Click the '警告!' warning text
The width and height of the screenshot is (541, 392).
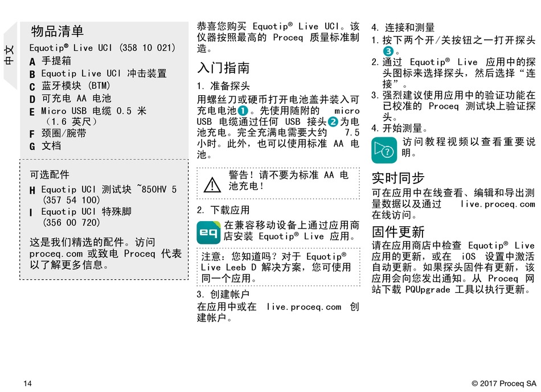(x=289, y=181)
